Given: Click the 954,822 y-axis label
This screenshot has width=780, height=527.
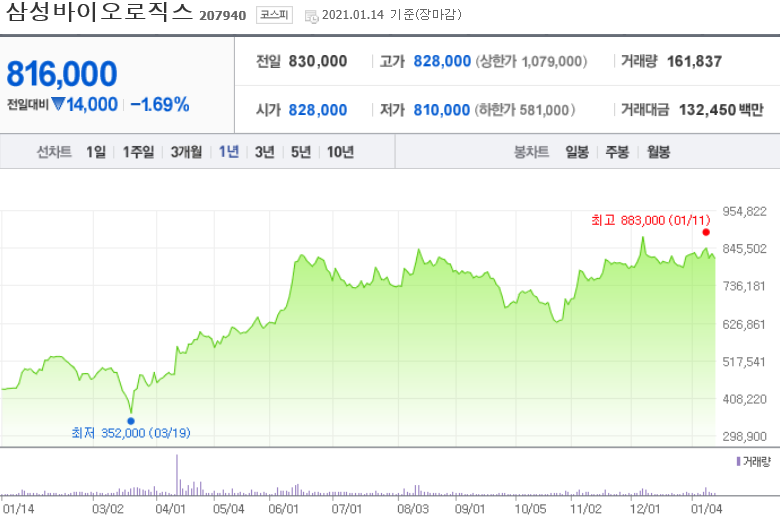Looking at the screenshot, I should point(744,211).
